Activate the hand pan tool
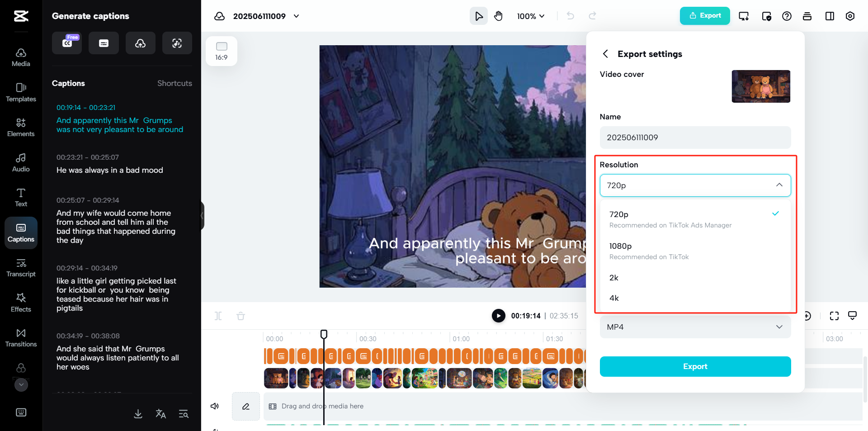Image resolution: width=868 pixels, height=431 pixels. coord(498,16)
